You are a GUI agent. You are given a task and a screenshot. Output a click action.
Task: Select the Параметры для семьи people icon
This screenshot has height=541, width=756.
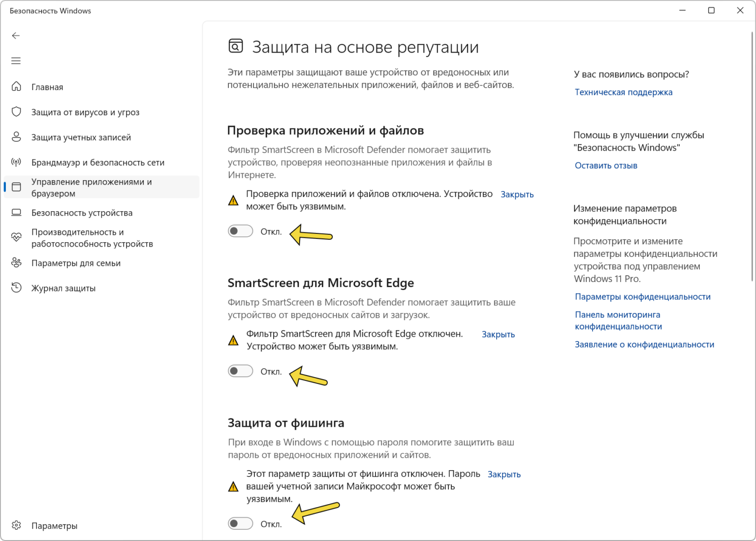pyautogui.click(x=16, y=263)
